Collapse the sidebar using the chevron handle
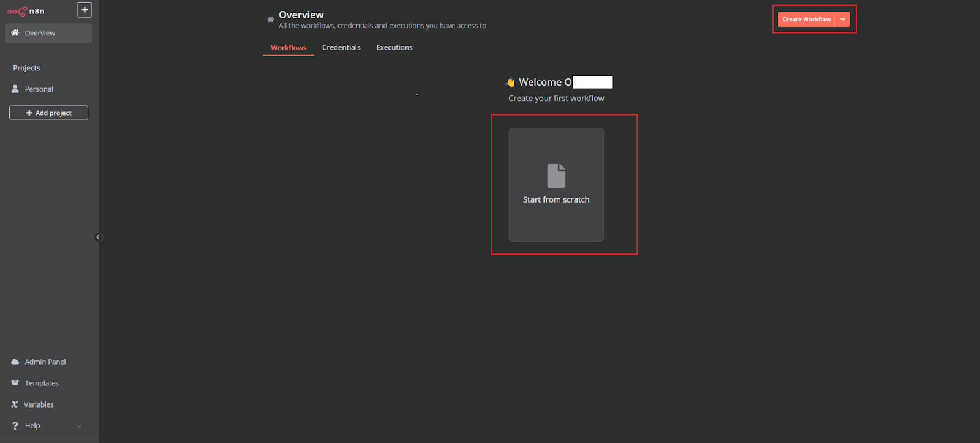 click(x=98, y=237)
